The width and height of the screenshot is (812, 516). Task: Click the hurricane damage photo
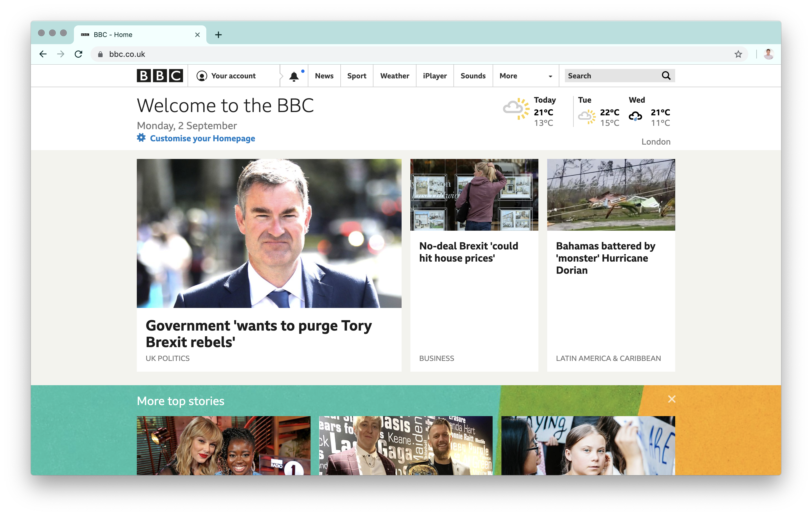(x=611, y=195)
